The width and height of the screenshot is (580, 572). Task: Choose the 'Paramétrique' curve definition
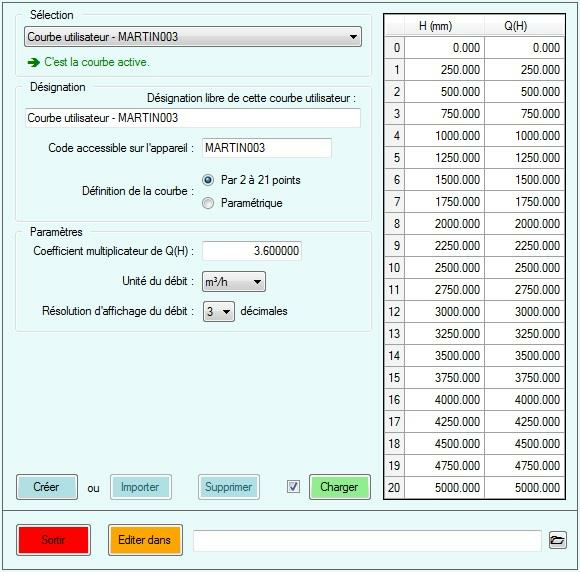[208, 203]
